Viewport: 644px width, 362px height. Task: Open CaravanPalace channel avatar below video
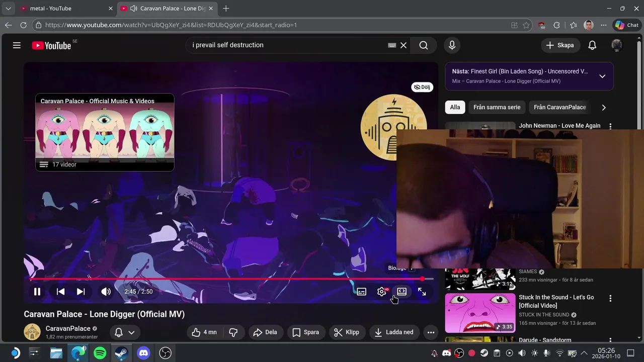click(32, 332)
